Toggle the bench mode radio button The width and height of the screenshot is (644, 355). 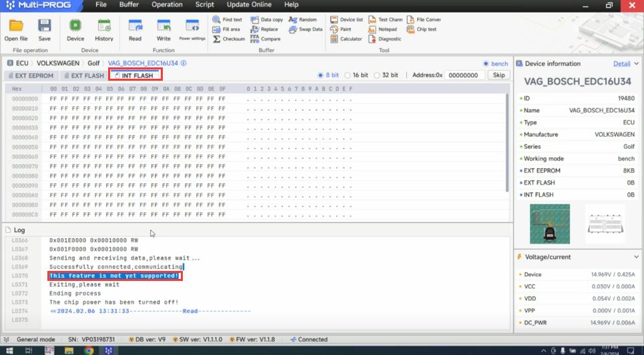486,63
